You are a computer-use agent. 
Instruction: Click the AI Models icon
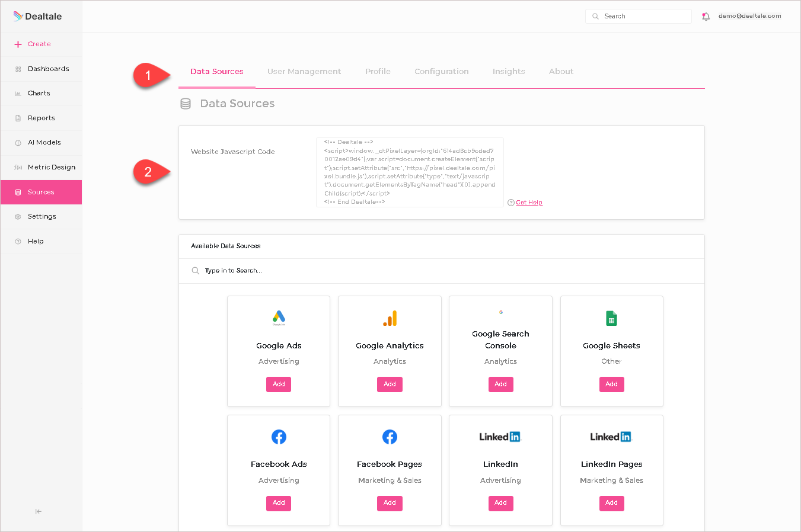(x=18, y=143)
